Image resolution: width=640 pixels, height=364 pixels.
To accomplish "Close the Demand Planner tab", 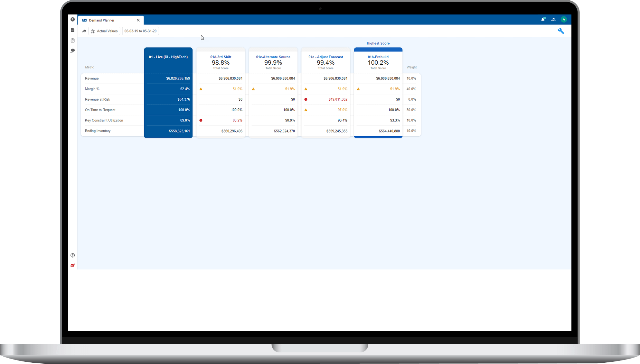I will [138, 20].
